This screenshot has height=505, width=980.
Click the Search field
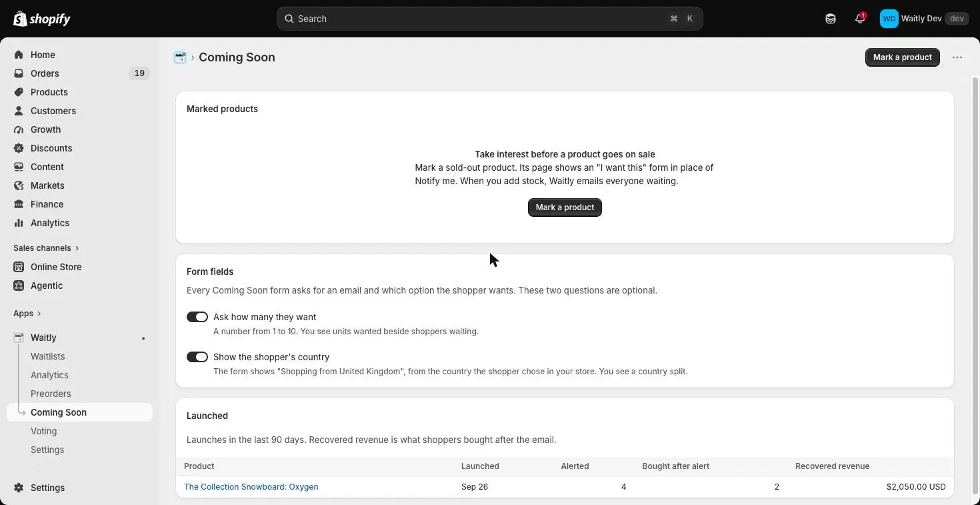tap(490, 19)
